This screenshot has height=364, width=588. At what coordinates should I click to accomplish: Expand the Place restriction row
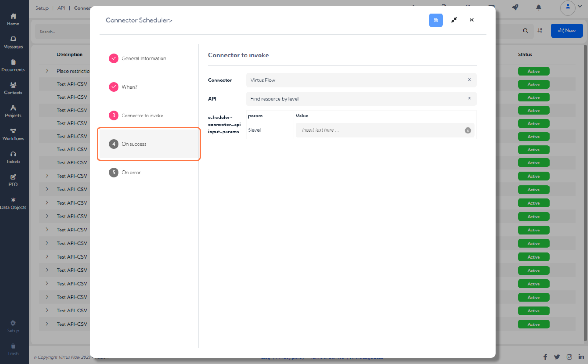coord(47,71)
